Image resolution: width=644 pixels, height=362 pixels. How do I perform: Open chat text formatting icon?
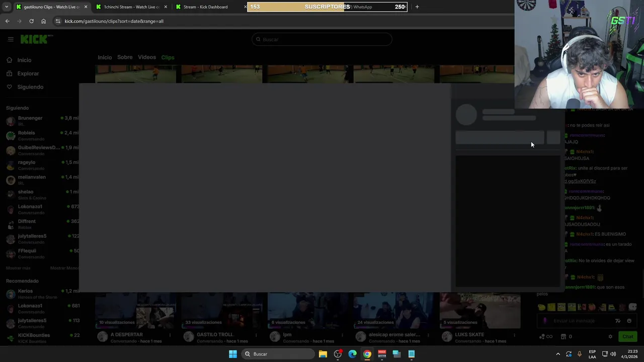618,321
